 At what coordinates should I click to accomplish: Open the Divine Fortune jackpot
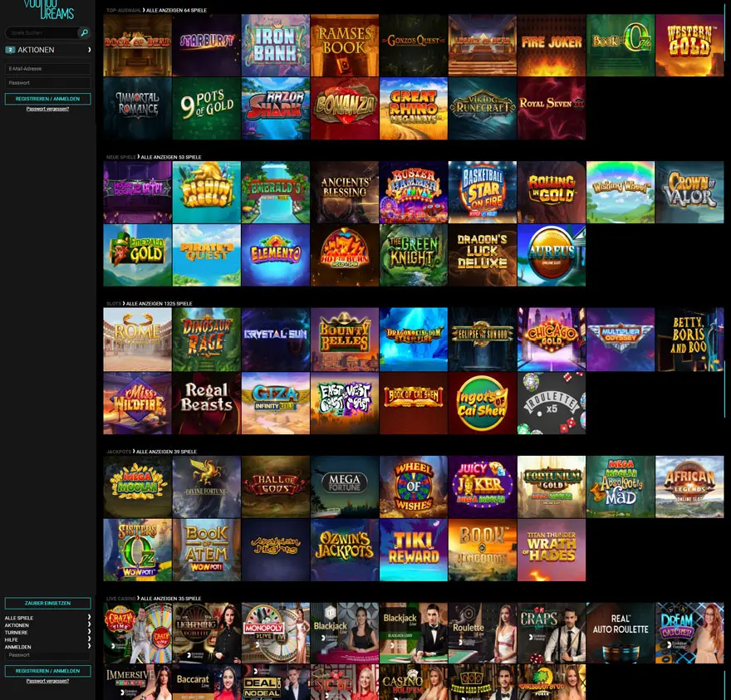(207, 487)
